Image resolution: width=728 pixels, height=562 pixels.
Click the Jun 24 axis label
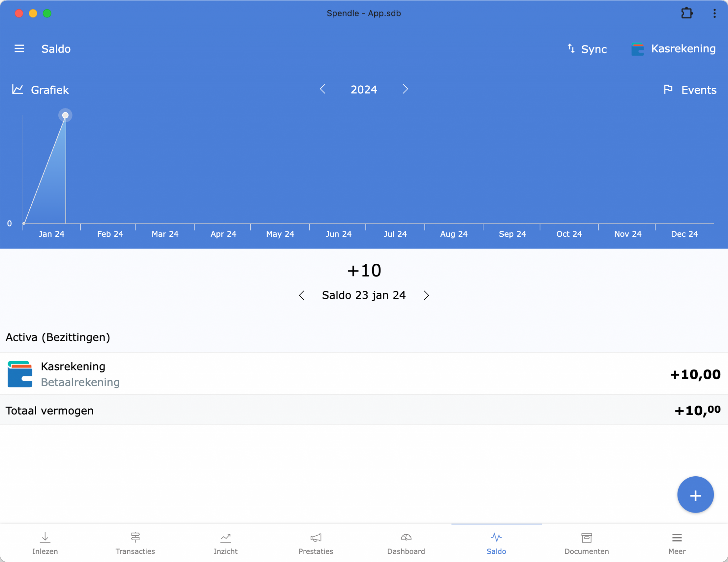click(x=338, y=234)
